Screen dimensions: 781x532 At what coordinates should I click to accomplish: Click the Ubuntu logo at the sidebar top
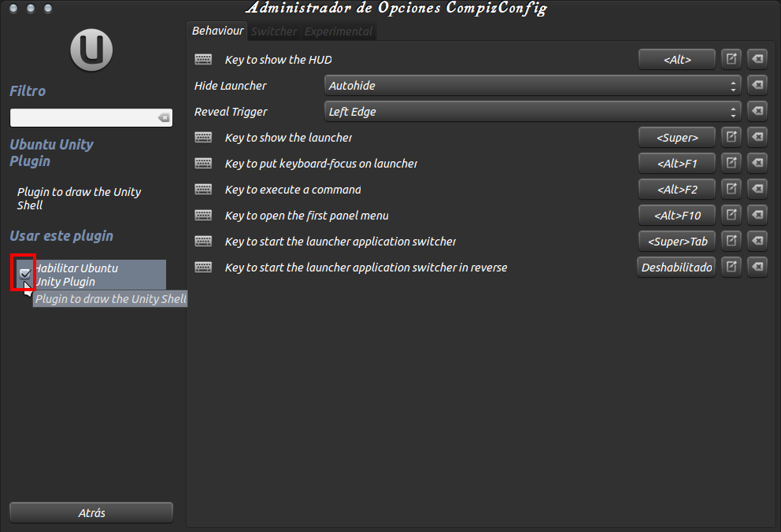pos(91,50)
